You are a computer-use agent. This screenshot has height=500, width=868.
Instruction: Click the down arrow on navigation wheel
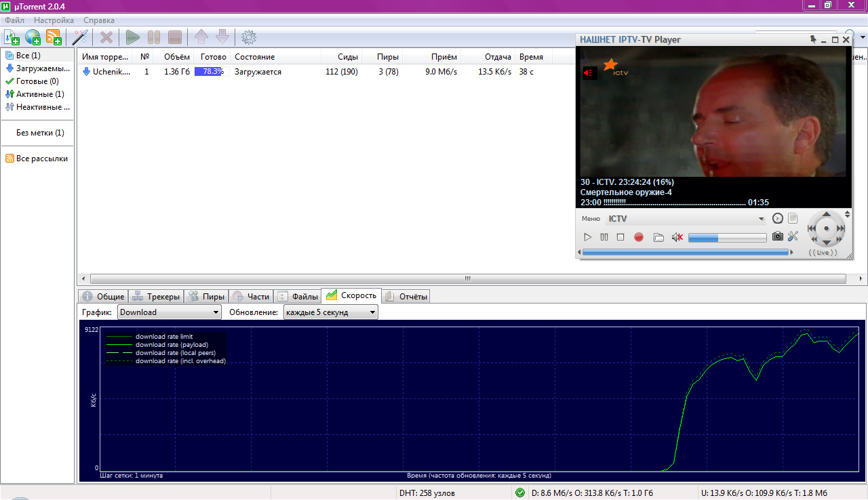tap(826, 242)
